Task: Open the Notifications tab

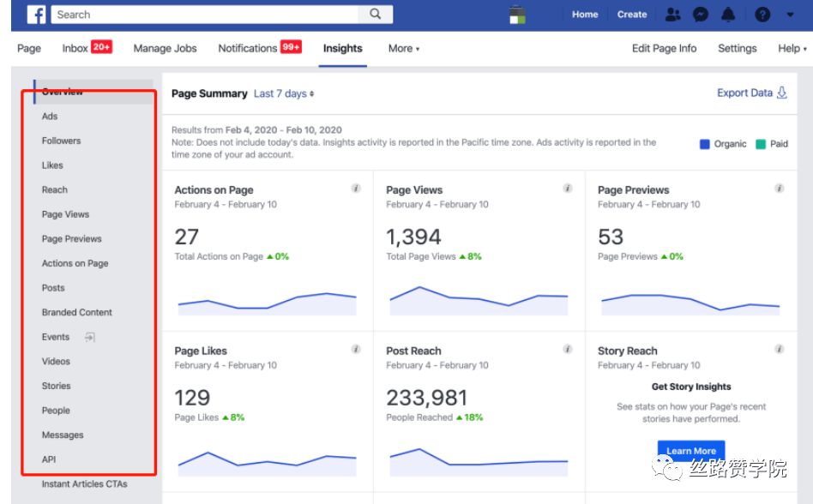Action: tap(248, 48)
